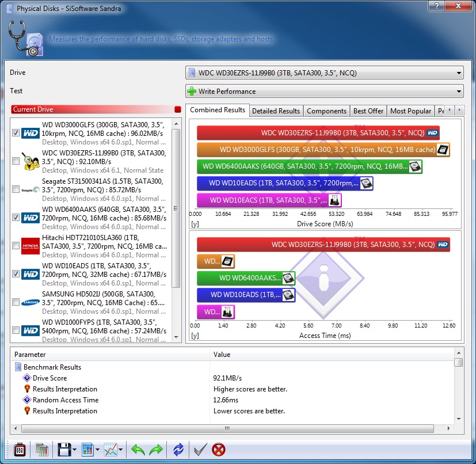Open the Drive selection dropdown

pos(325,73)
